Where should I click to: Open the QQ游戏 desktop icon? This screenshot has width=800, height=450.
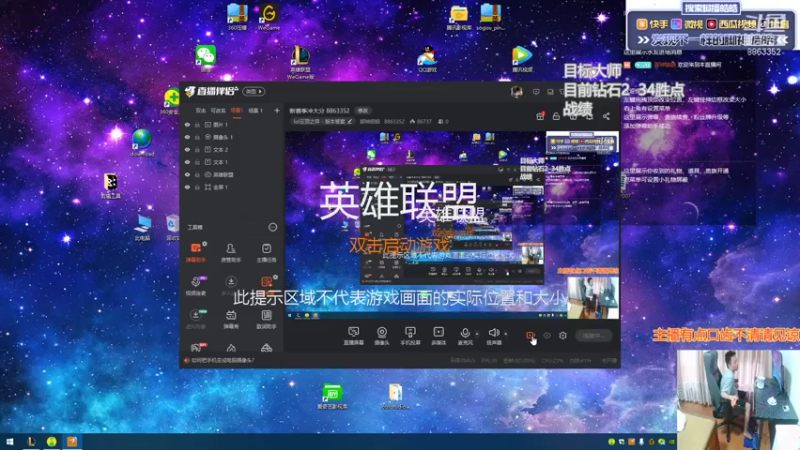click(428, 59)
